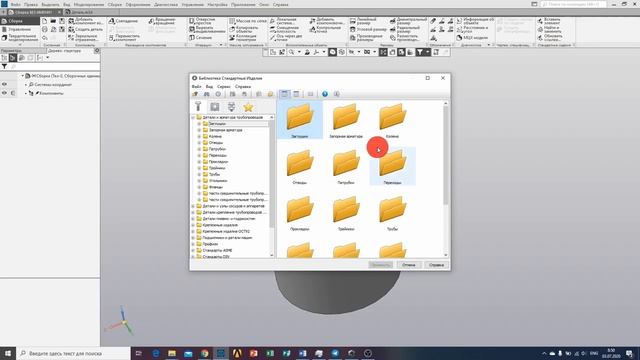Switch library view to list mode

296,94
